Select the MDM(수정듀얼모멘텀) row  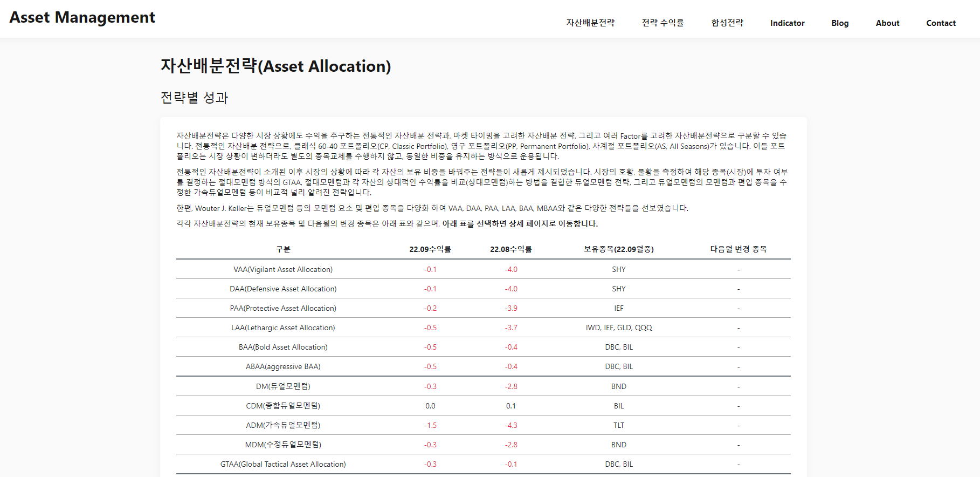[x=483, y=445]
